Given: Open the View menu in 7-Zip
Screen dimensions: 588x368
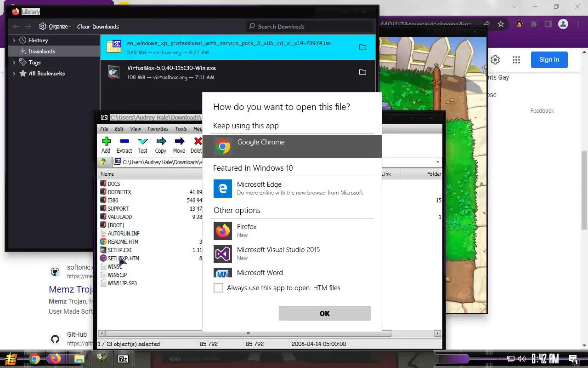Looking at the screenshot, I should tap(136, 129).
